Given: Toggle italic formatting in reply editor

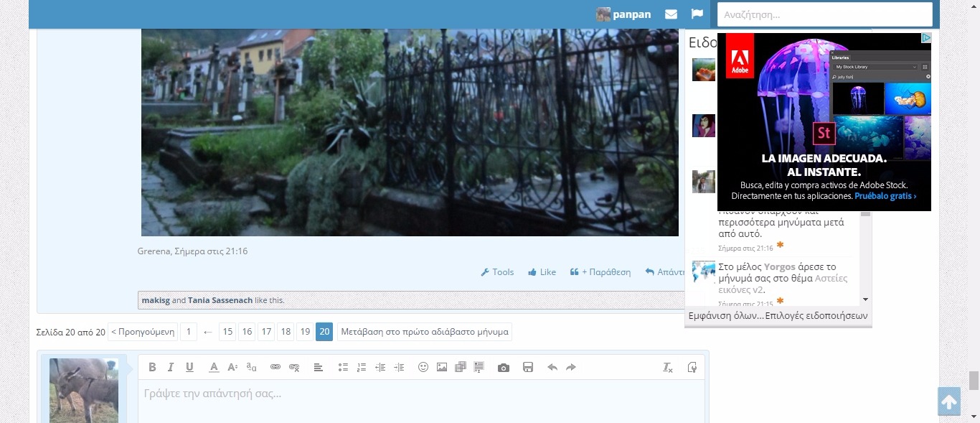Looking at the screenshot, I should [x=171, y=367].
